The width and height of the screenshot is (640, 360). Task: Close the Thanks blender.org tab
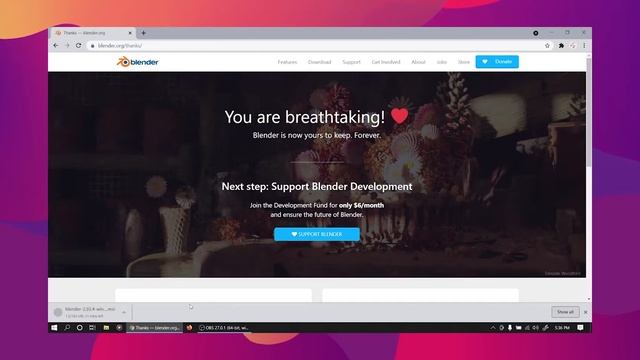tap(130, 33)
